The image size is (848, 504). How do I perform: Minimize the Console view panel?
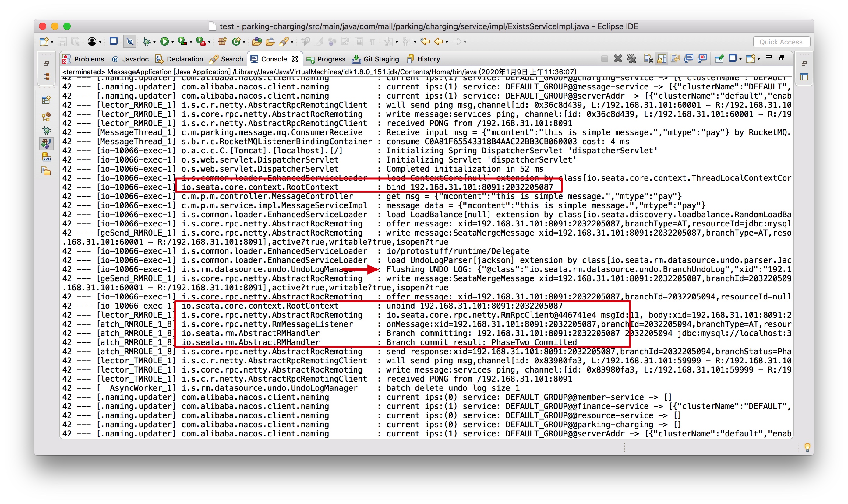[768, 57]
